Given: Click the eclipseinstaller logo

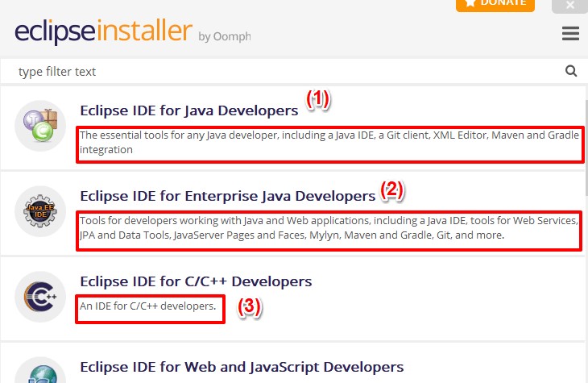Looking at the screenshot, I should tap(103, 31).
